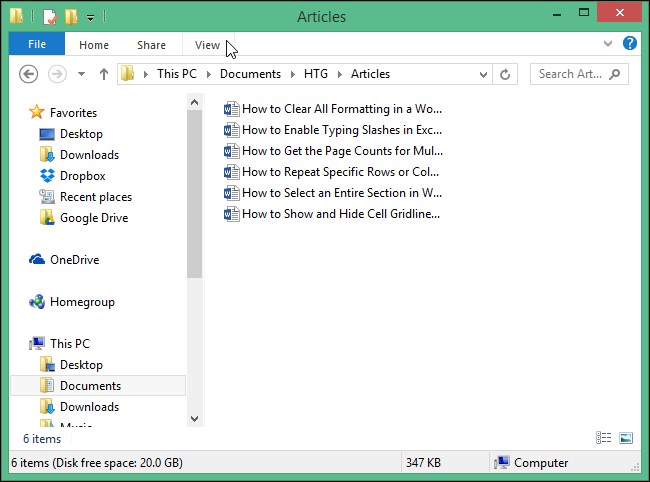Click the Dropbox icon in Favorites

point(47,176)
